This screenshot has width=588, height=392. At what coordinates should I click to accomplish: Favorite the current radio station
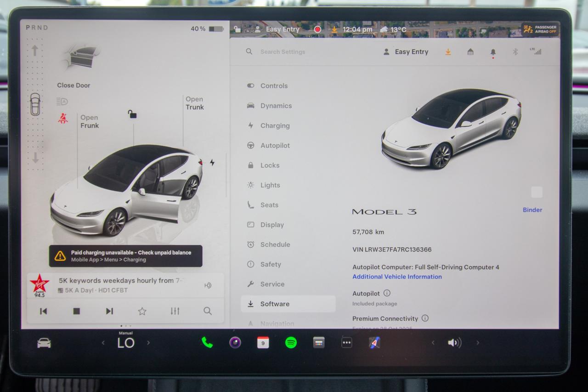tap(142, 311)
